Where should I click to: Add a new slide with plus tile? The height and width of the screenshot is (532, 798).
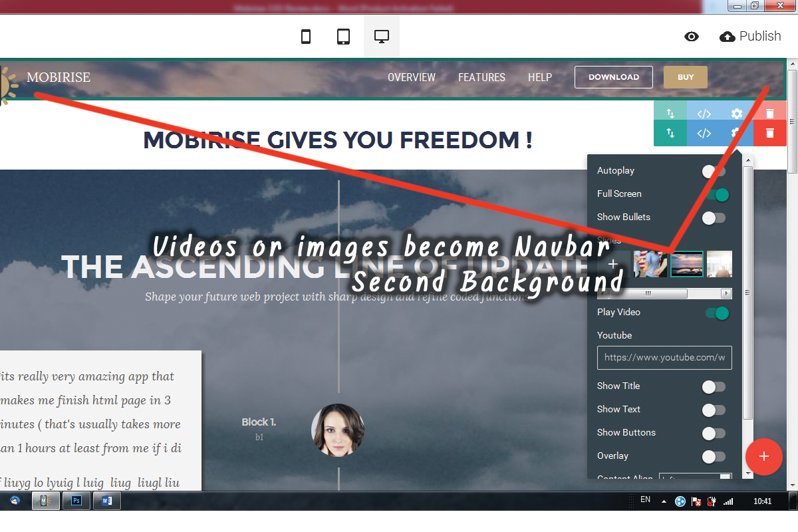(x=612, y=264)
